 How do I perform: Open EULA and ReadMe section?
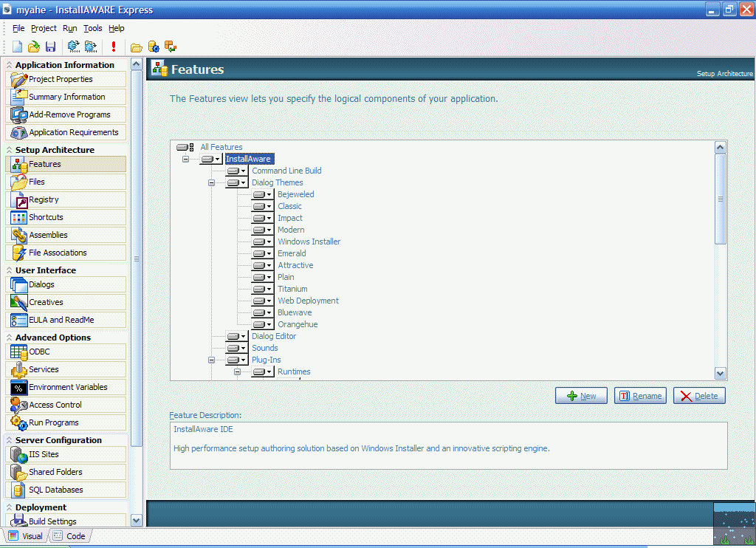61,320
